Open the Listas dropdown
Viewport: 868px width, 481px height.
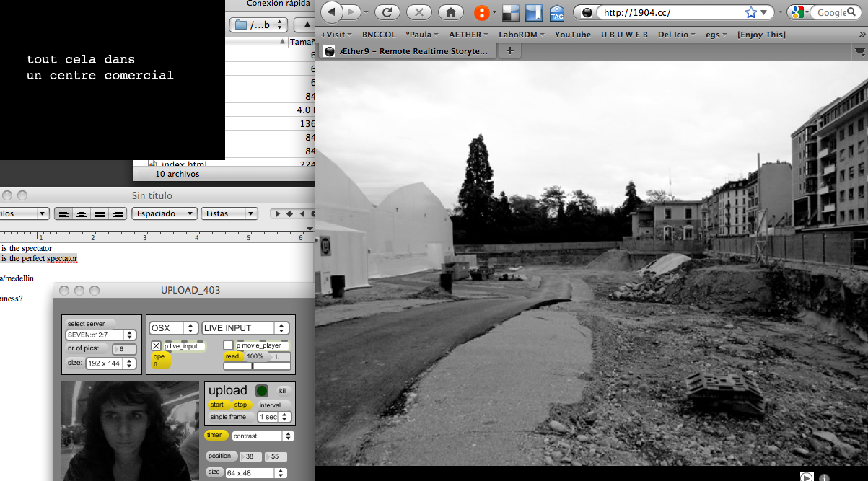(231, 213)
